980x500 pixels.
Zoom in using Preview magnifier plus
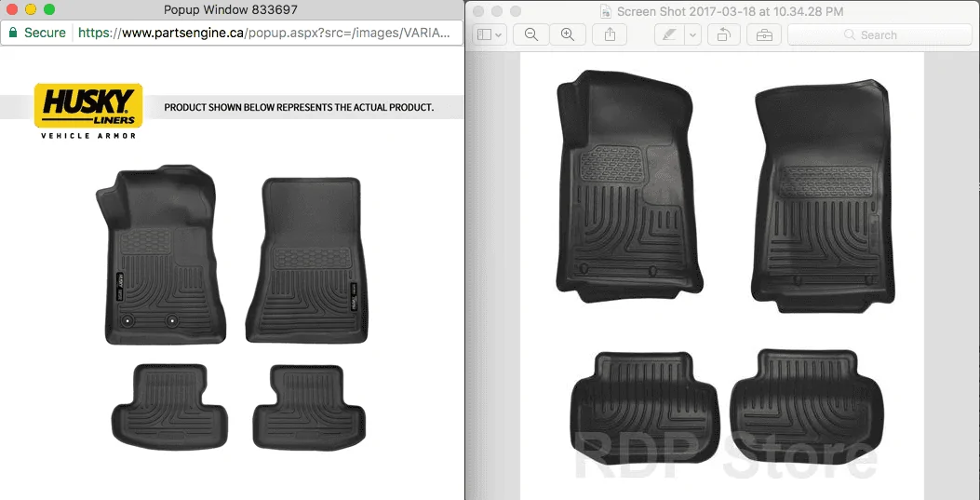[568, 35]
